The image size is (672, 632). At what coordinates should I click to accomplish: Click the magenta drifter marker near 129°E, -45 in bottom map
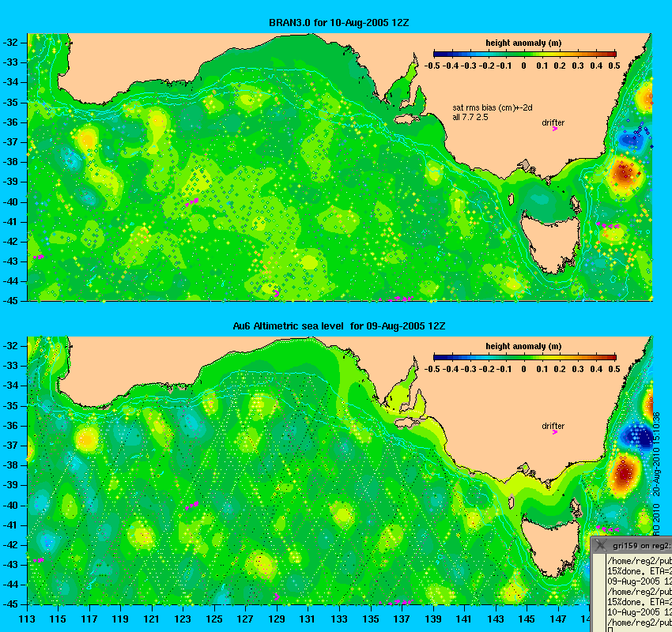(x=277, y=596)
